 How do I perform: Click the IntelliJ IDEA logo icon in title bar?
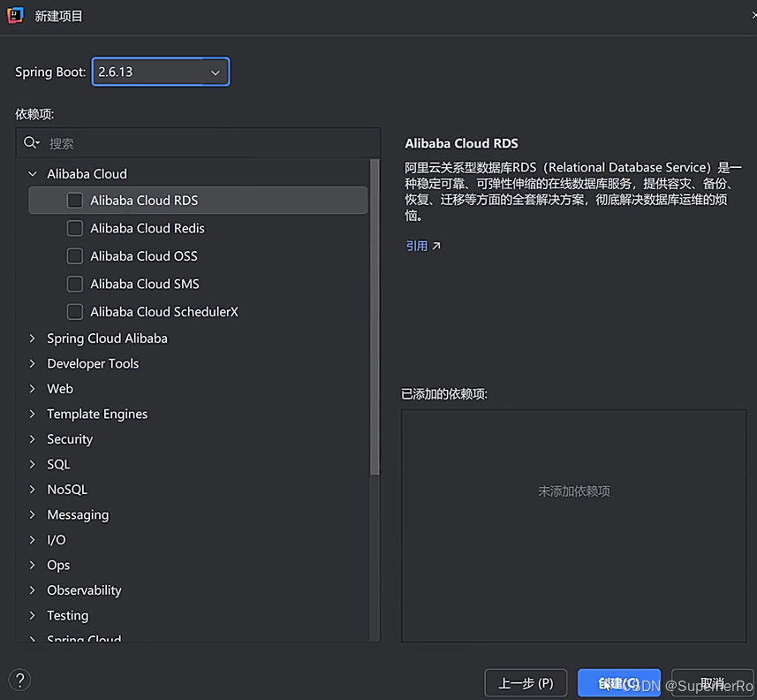click(x=15, y=15)
